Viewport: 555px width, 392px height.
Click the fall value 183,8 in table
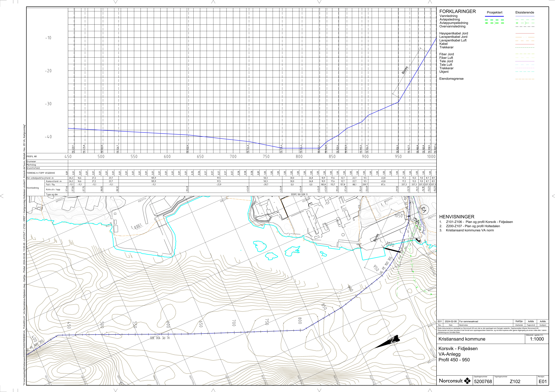pyautogui.click(x=323, y=184)
